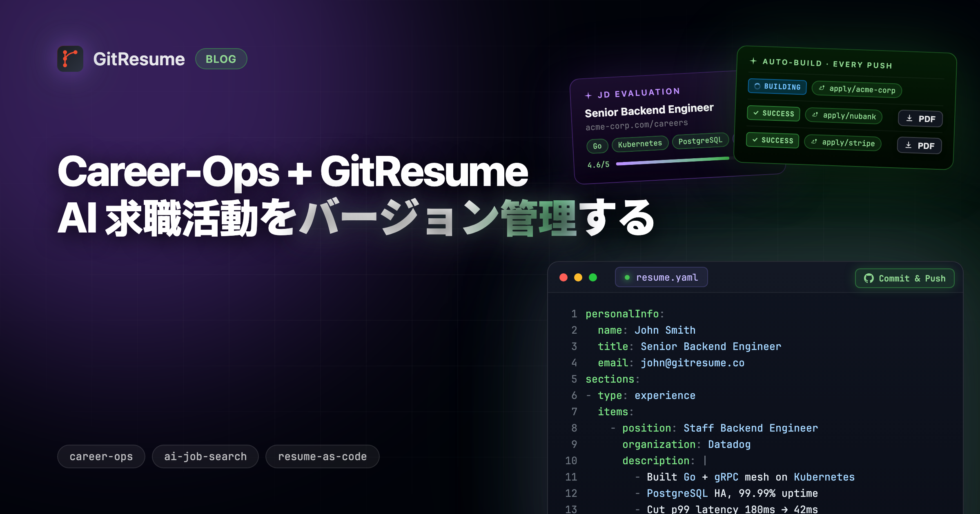Click download icon in apply/stripe PDF button
The width and height of the screenshot is (980, 514).
[x=909, y=145]
